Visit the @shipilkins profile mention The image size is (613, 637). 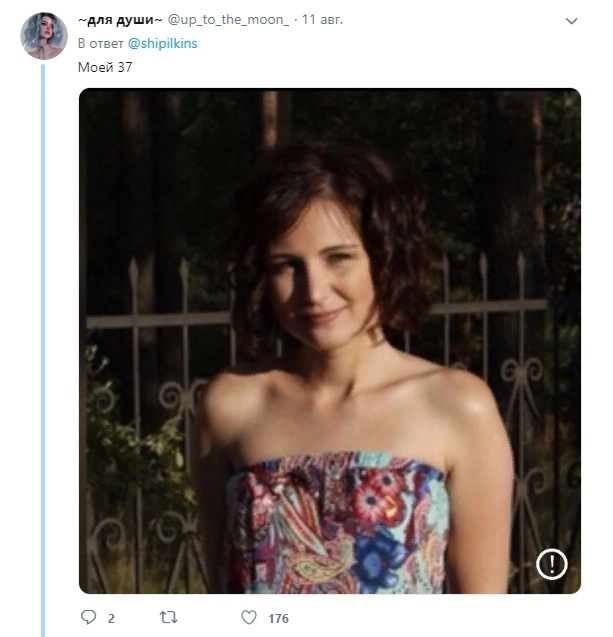[162, 44]
